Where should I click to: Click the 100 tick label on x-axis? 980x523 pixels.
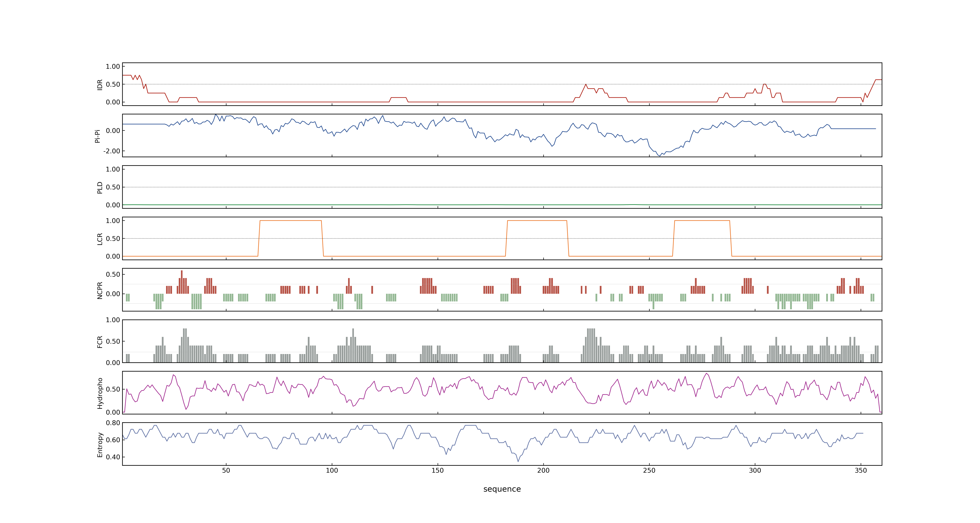point(332,470)
